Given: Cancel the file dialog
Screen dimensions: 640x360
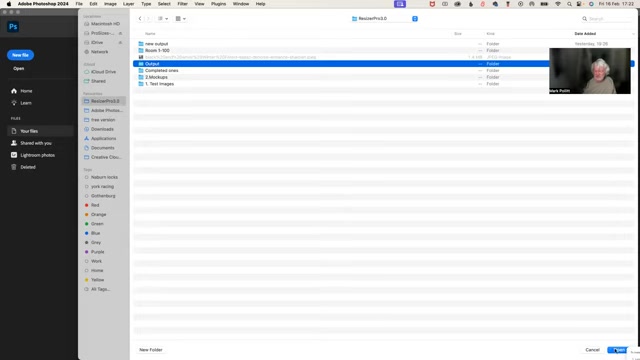Looking at the screenshot, I should click(592, 350).
